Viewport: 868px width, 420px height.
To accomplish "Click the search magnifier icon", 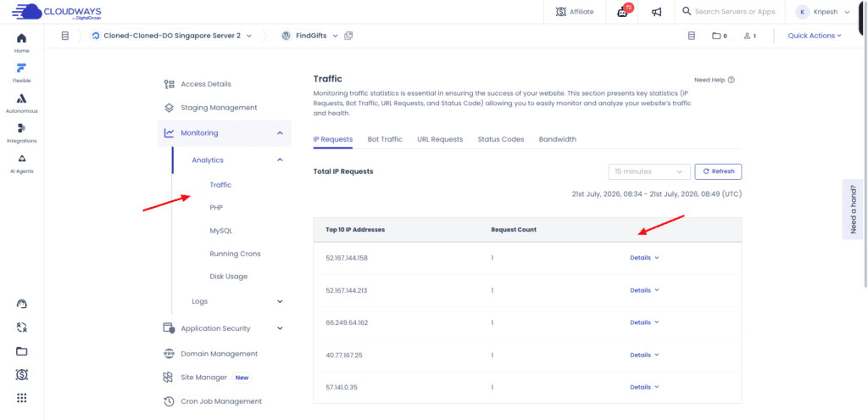I will click(x=687, y=11).
